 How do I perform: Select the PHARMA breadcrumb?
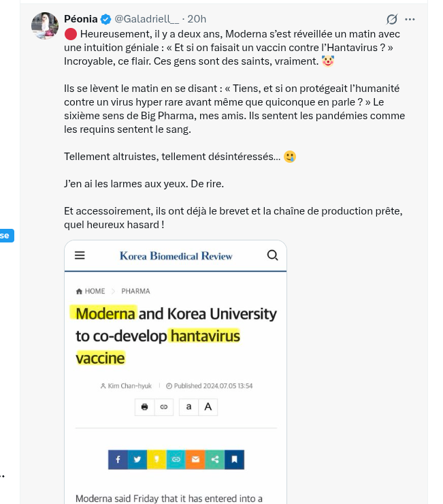coord(135,292)
